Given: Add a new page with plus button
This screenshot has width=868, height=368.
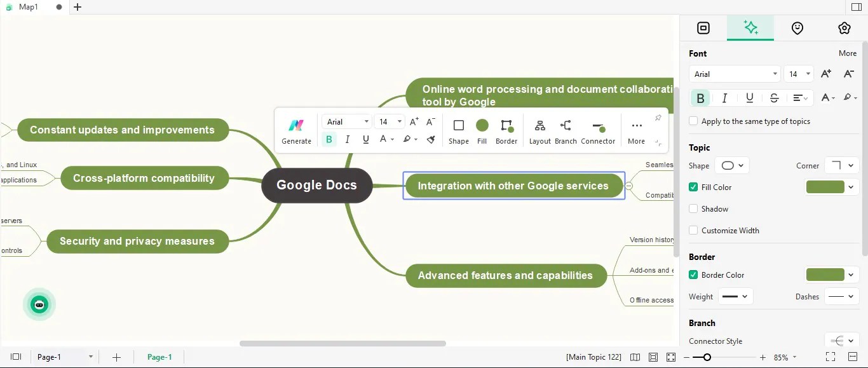Looking at the screenshot, I should 116,357.
